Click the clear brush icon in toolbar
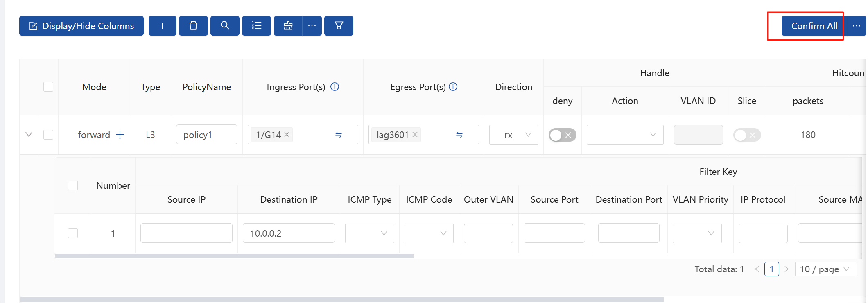Viewport: 868px width, 303px height. pyautogui.click(x=288, y=26)
